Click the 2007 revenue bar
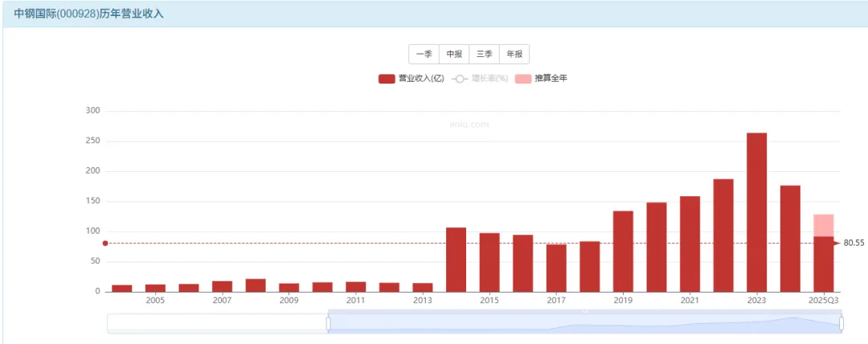868x344 pixels. pos(223,286)
